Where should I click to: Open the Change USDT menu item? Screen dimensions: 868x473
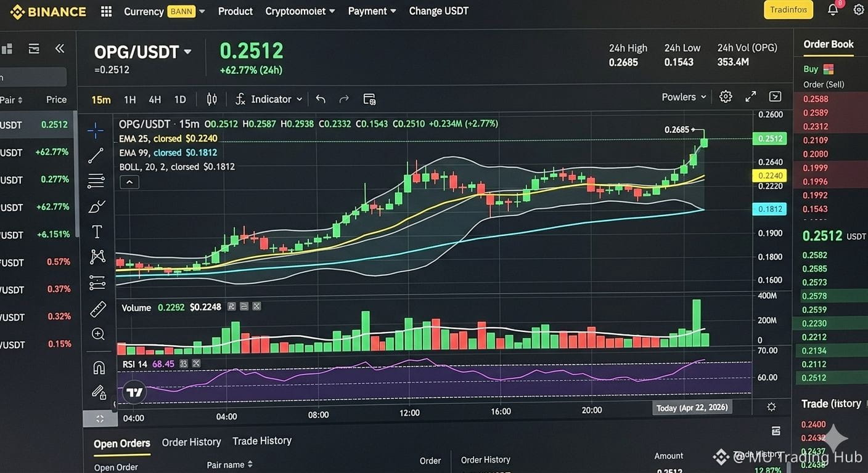point(439,11)
